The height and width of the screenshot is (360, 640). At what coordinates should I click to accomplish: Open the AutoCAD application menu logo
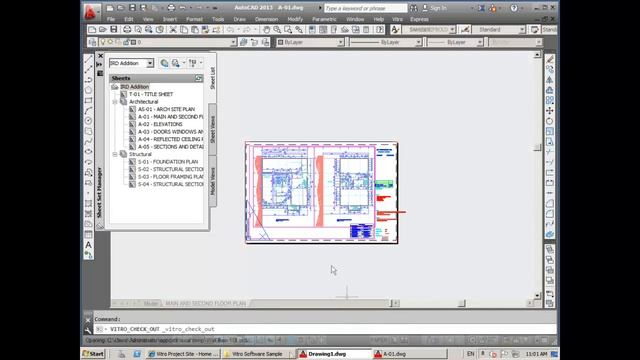(x=90, y=12)
